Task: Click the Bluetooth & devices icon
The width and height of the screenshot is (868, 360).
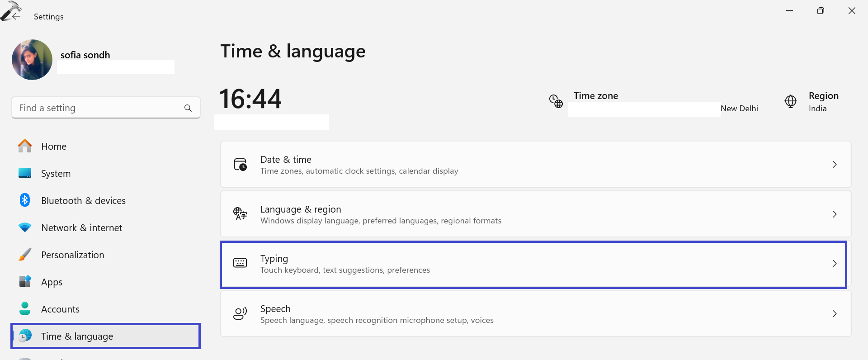Action: tap(25, 200)
